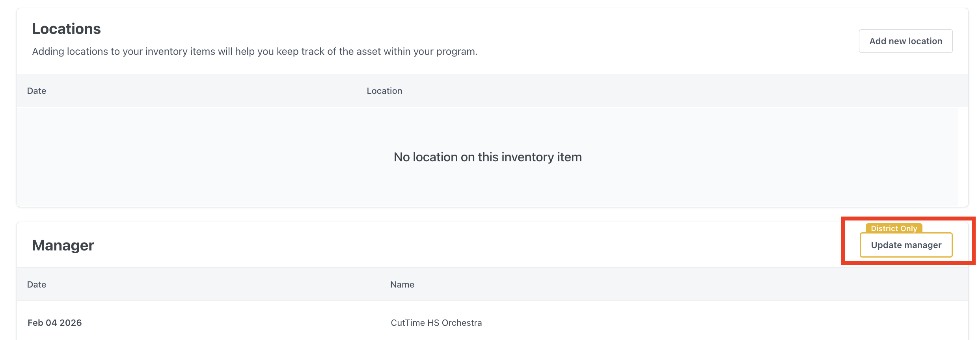Click the Date column header in Manager table
The width and height of the screenshot is (980, 340).
(x=37, y=284)
